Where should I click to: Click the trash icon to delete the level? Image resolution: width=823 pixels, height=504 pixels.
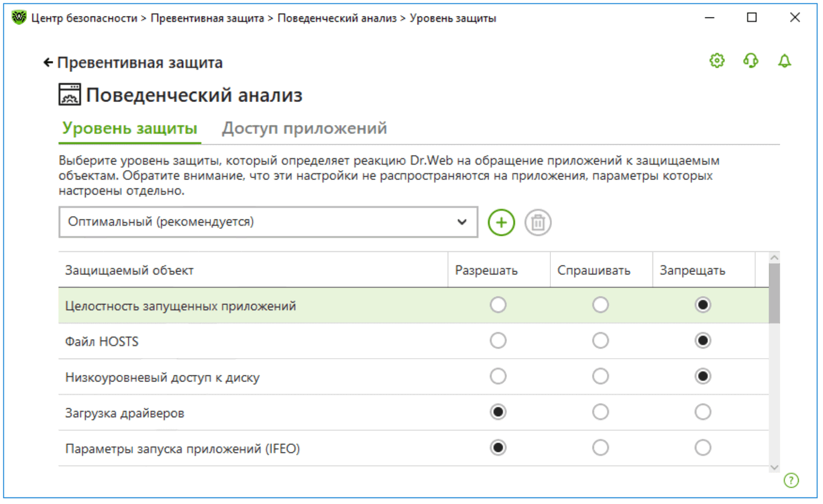538,223
